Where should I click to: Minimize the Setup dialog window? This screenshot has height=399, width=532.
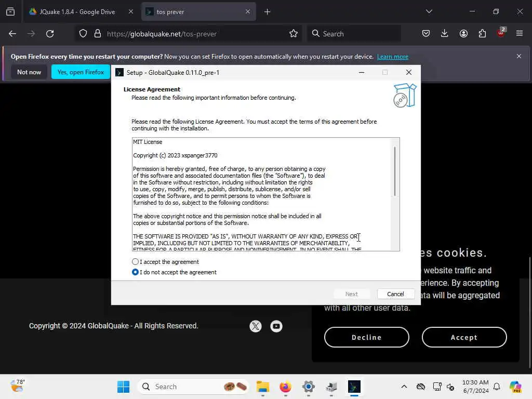pos(362,72)
